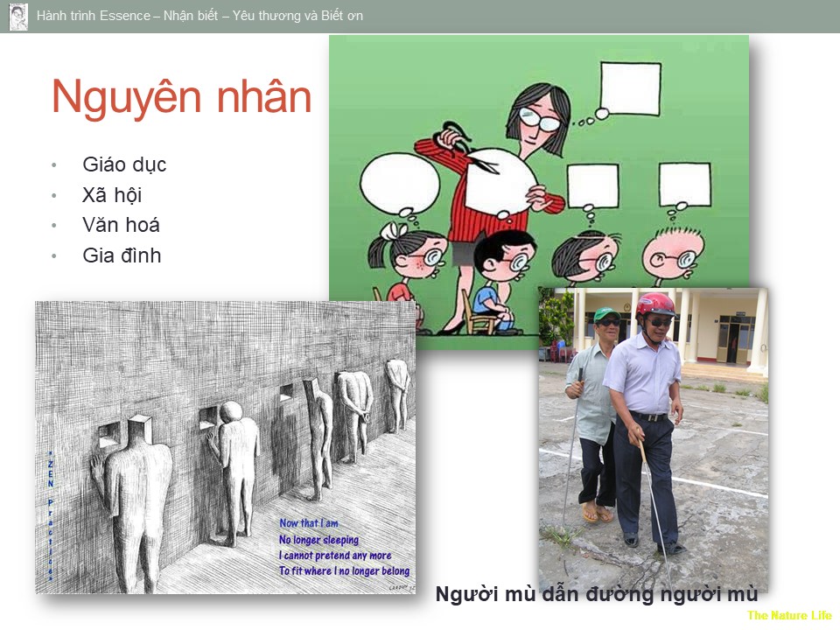Image resolution: width=840 pixels, height=630 pixels.
Task: Click the scissors in the teacher cartoon
Action: [471, 149]
